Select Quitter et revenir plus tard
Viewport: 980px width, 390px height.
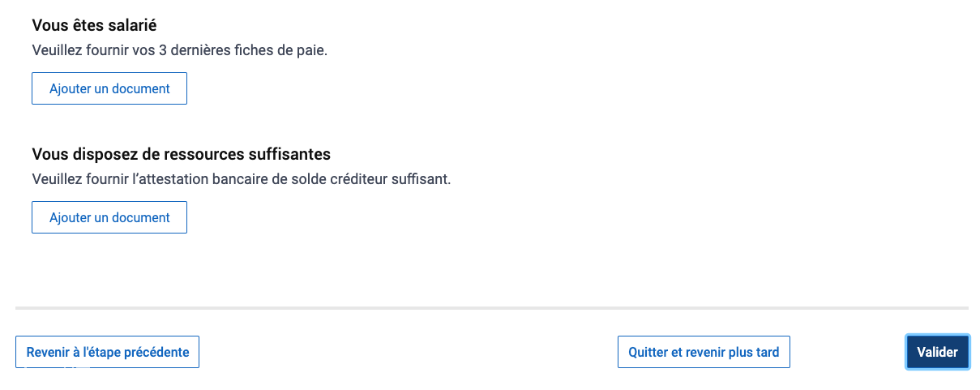[704, 352]
